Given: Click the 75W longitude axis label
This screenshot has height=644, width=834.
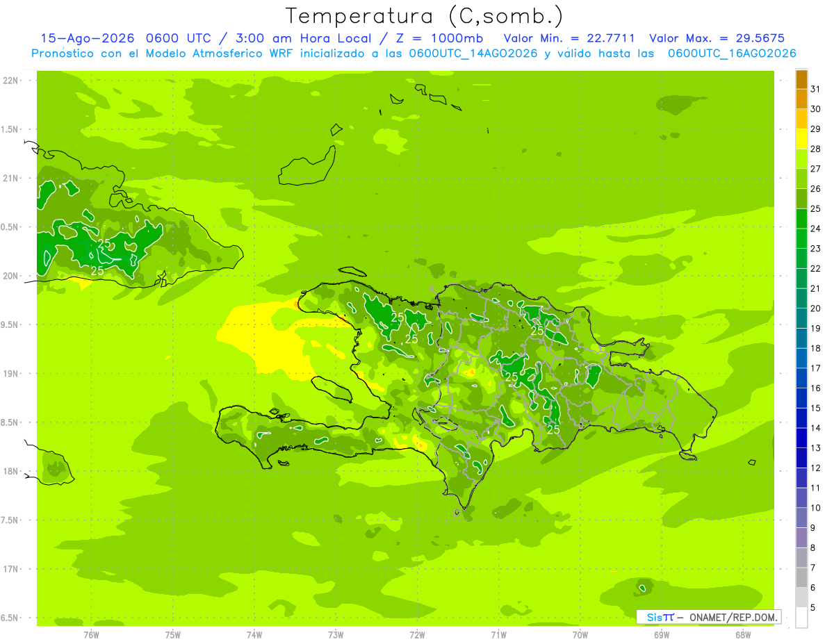Looking at the screenshot, I should click(173, 634).
